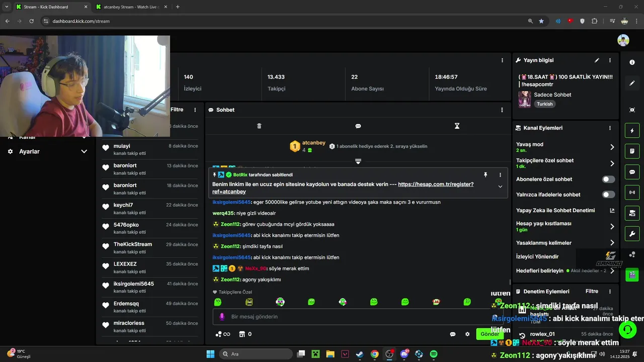The height and width of the screenshot is (362, 644).
Task: Open pinned message three-dot menu
Action: 500,174
